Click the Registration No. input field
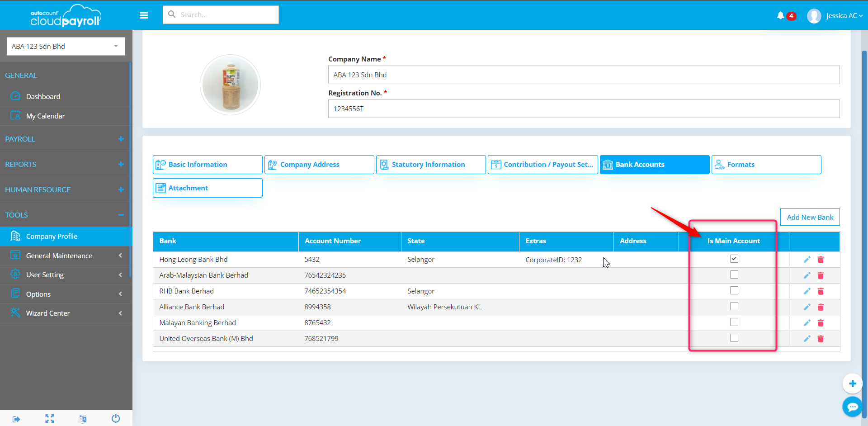The image size is (868, 426). tap(584, 109)
